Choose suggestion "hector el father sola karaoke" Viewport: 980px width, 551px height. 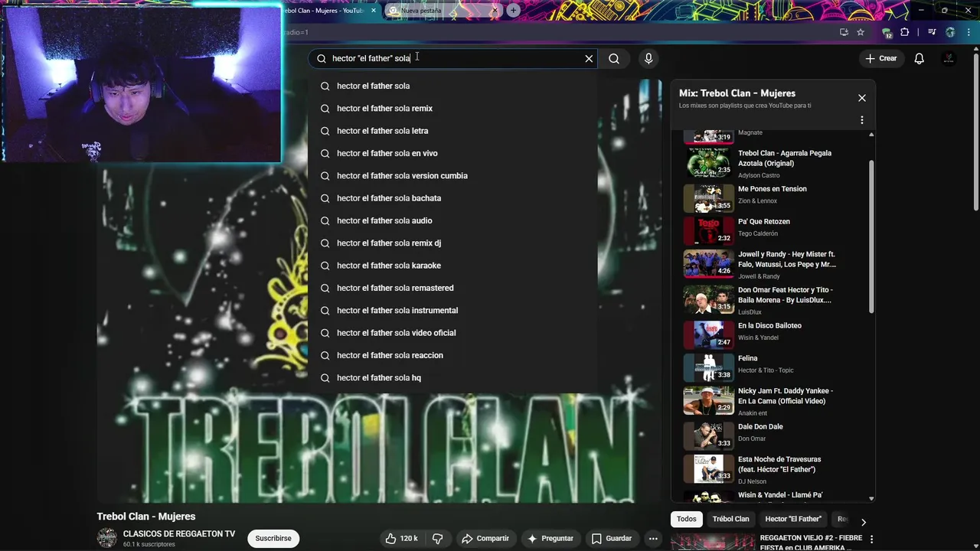452,266
